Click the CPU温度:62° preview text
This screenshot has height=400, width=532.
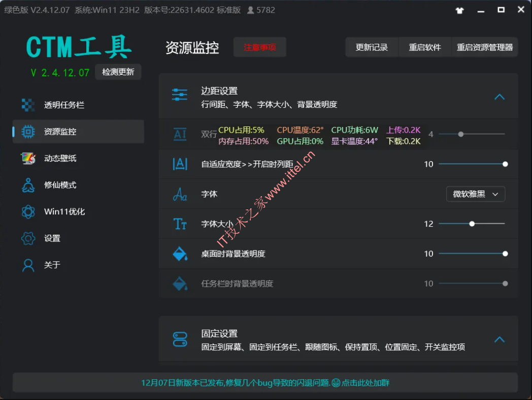pyautogui.click(x=301, y=130)
